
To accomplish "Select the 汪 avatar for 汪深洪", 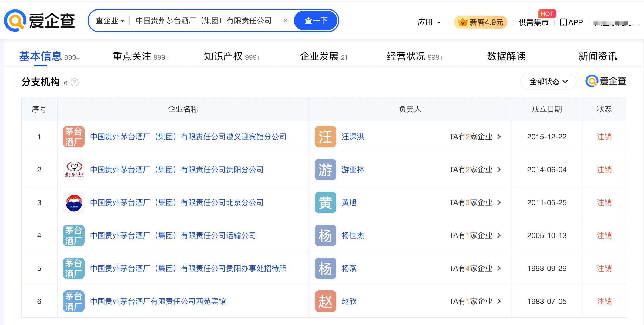I will 326,137.
